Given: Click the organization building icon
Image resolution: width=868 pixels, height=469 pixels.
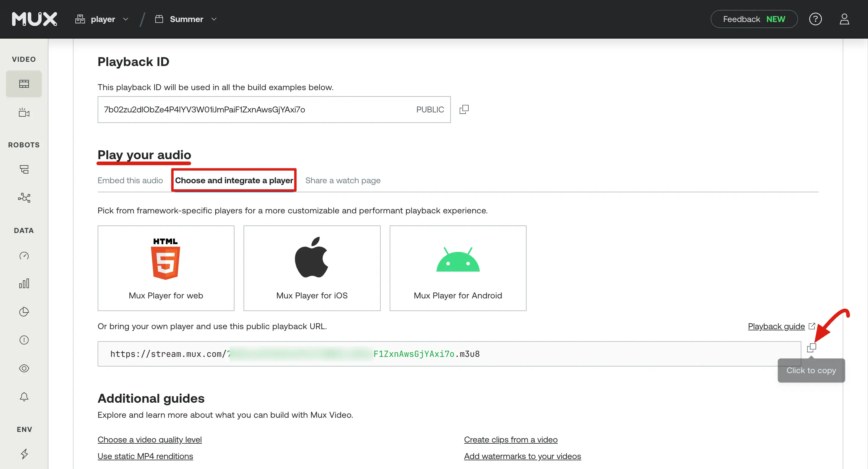Looking at the screenshot, I should tap(80, 19).
